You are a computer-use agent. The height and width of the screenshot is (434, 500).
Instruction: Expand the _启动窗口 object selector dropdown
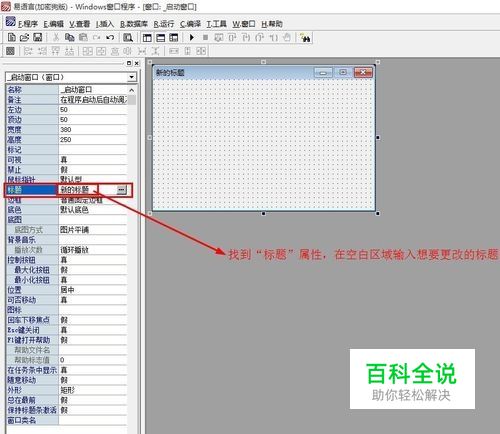[132, 77]
